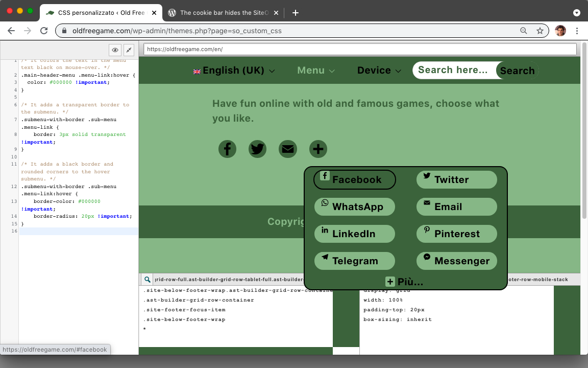588x368 pixels.
Task: Click the #000000 color value on line 3
Action: click(x=60, y=82)
